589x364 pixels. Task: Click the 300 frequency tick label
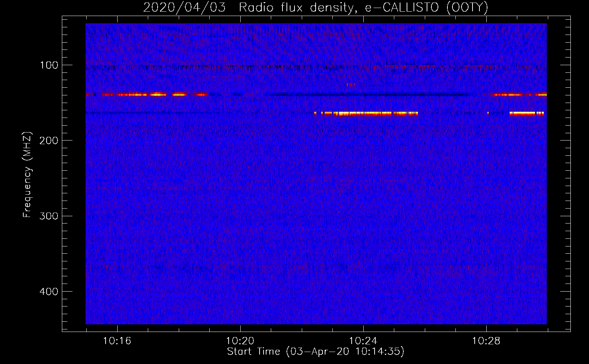(x=49, y=216)
